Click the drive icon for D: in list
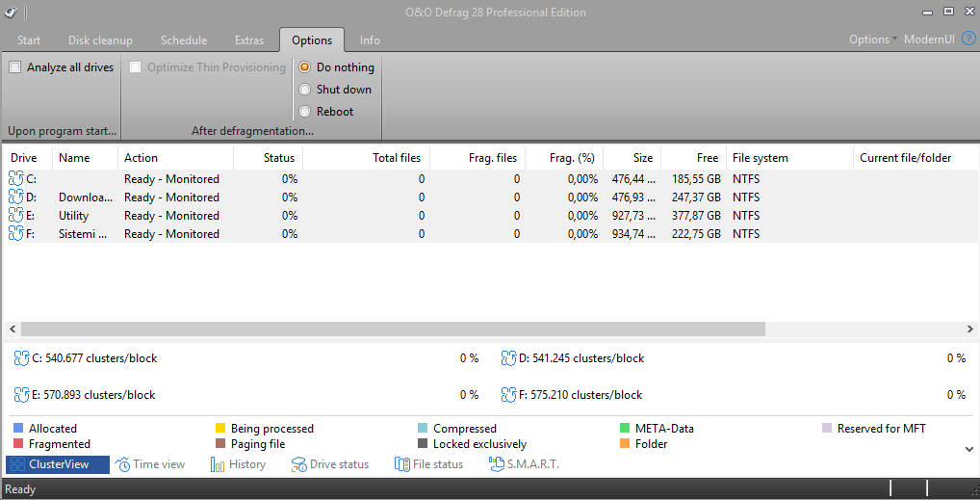 [x=15, y=197]
